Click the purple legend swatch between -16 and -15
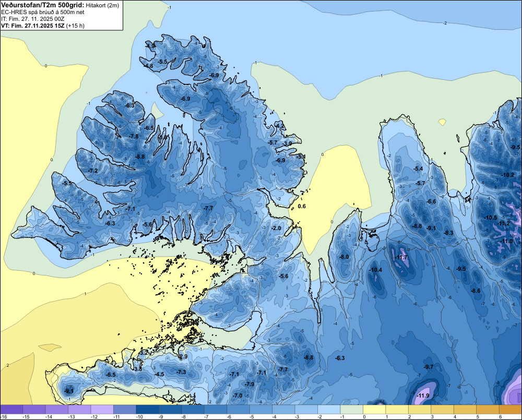The image size is (522, 420). [11, 410]
